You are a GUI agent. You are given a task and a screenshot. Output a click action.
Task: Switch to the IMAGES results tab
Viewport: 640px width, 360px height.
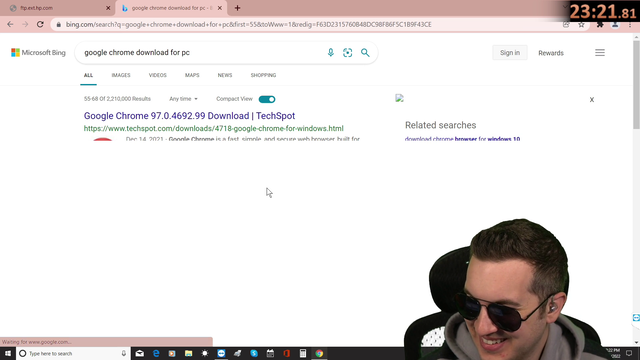pyautogui.click(x=121, y=76)
